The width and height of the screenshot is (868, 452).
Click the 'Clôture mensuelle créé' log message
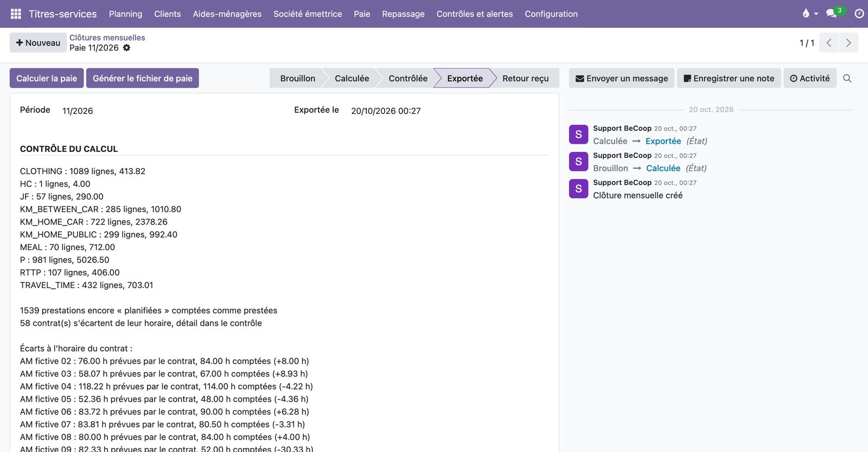638,195
